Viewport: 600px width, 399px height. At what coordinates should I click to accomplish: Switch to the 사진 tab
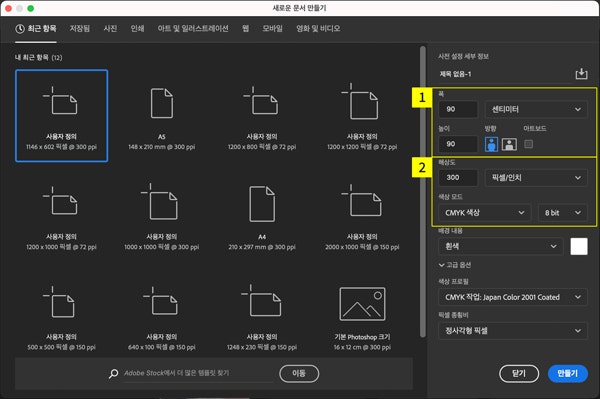[110, 29]
